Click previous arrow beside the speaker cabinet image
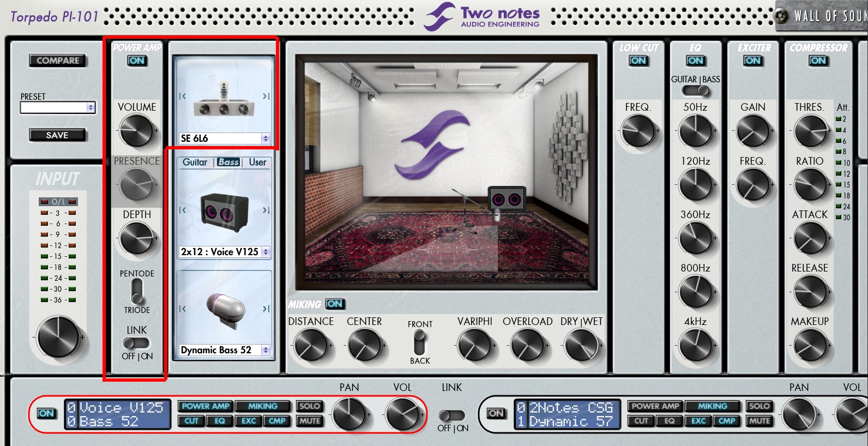 pyautogui.click(x=183, y=210)
